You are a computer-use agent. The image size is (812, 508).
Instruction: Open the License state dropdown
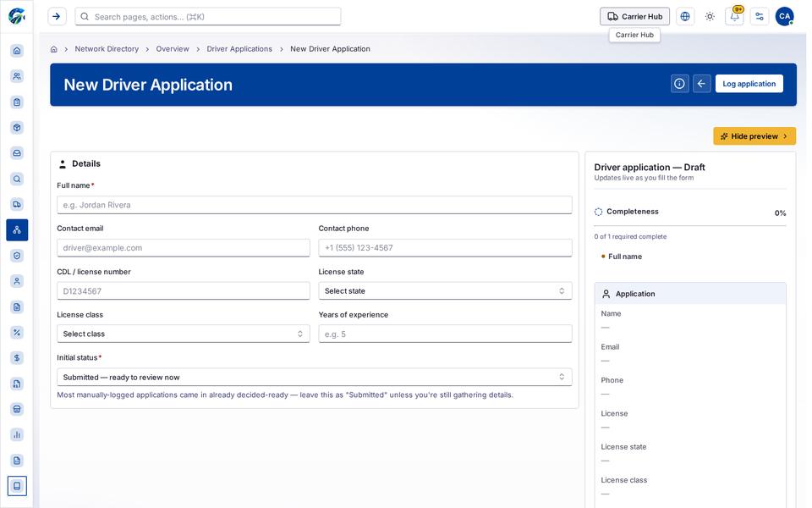pyautogui.click(x=445, y=290)
